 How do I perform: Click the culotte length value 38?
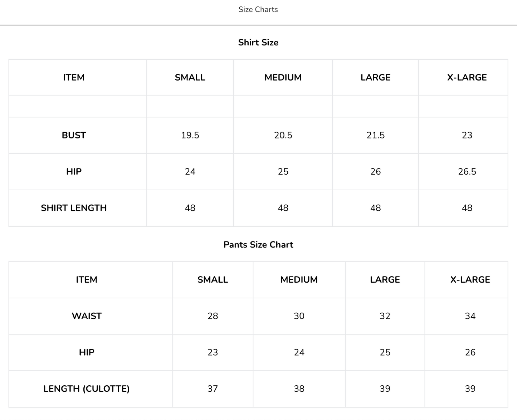tap(299, 389)
